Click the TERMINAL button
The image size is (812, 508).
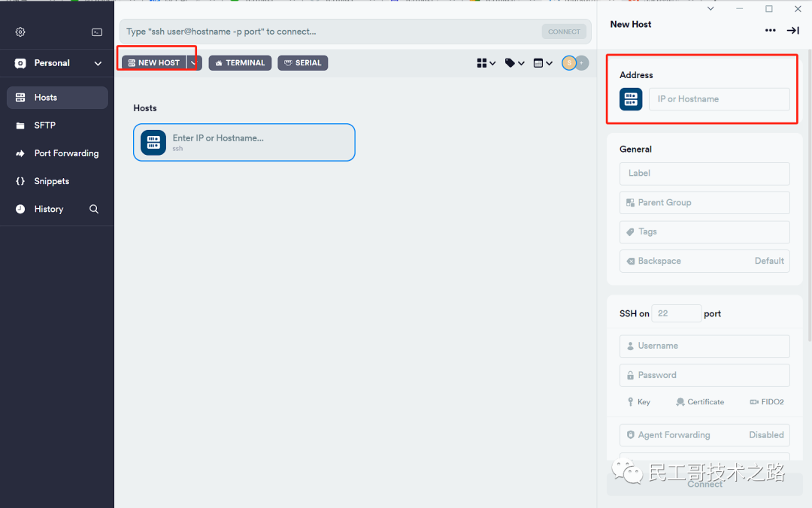pos(240,63)
